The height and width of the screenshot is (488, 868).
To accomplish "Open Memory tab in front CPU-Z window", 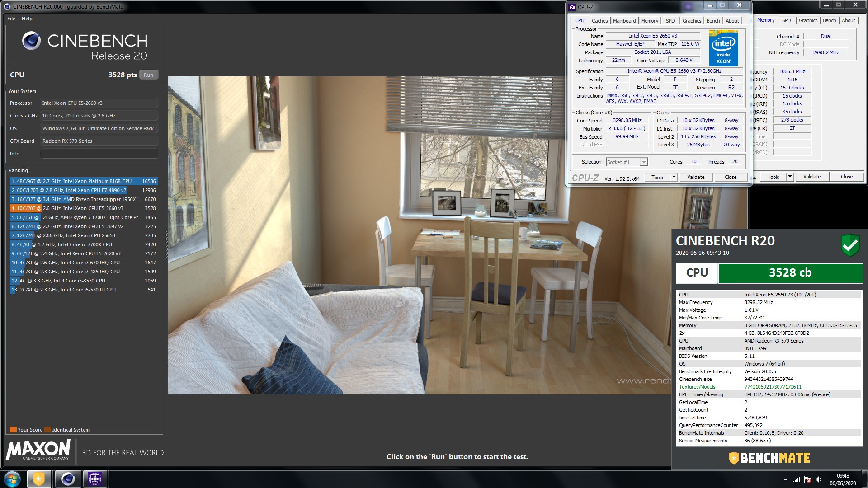I will click(x=650, y=21).
